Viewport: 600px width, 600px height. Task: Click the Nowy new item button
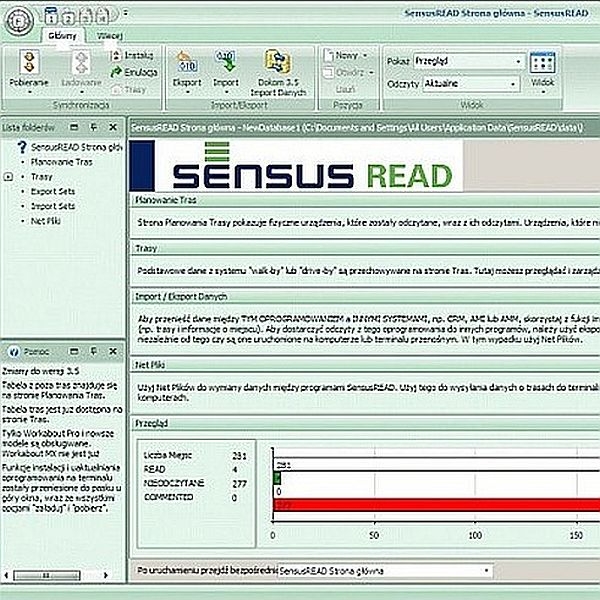(x=341, y=55)
